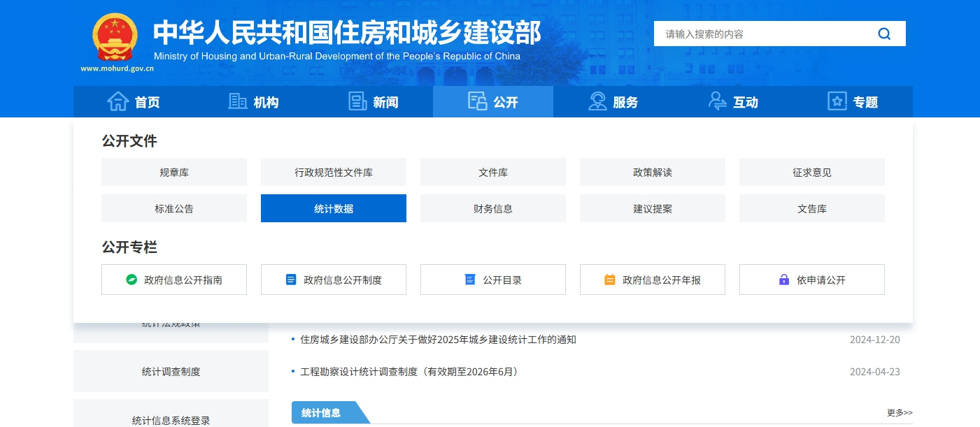This screenshot has width=980, height=427.
Task: Click the magnifier search icon
Action: click(x=884, y=34)
